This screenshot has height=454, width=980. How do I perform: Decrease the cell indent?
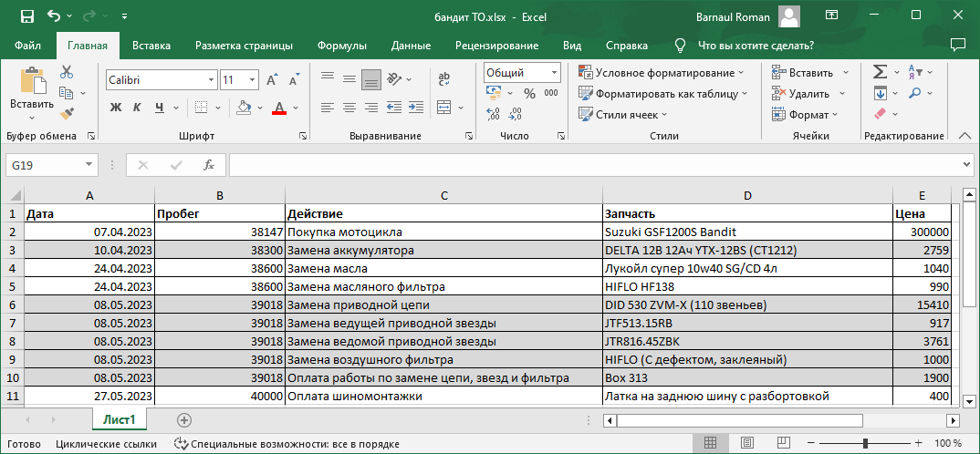coord(394,107)
